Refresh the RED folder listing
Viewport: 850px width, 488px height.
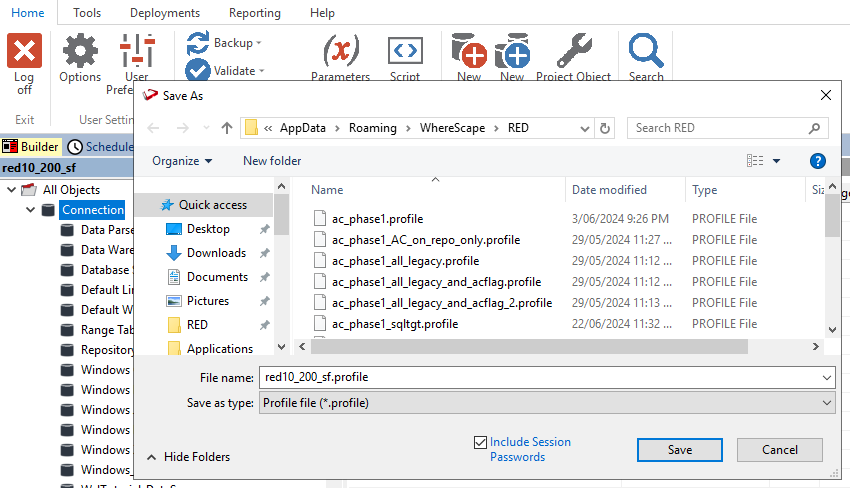click(x=605, y=128)
